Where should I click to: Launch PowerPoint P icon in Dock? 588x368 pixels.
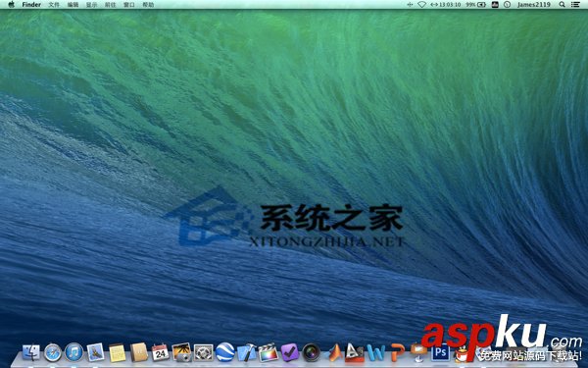398,352
